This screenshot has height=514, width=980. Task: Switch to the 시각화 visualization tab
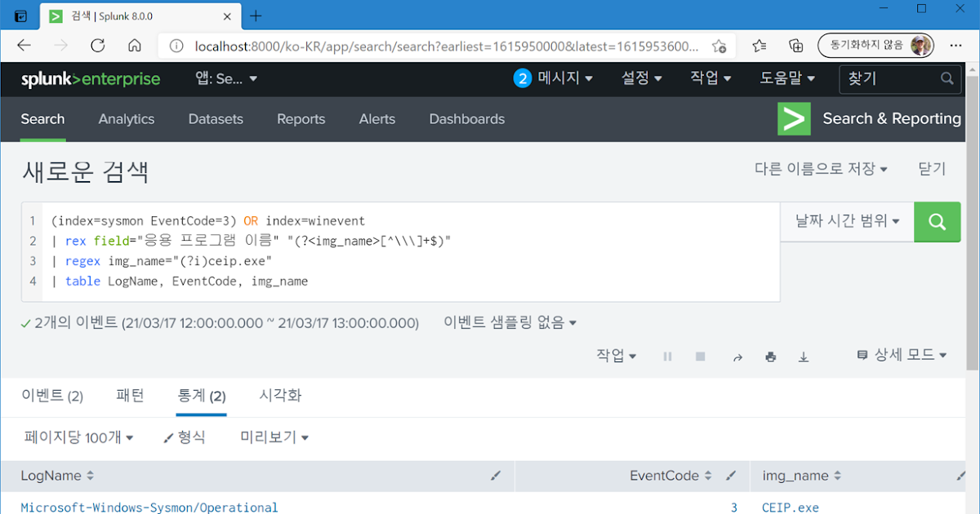pyautogui.click(x=281, y=396)
